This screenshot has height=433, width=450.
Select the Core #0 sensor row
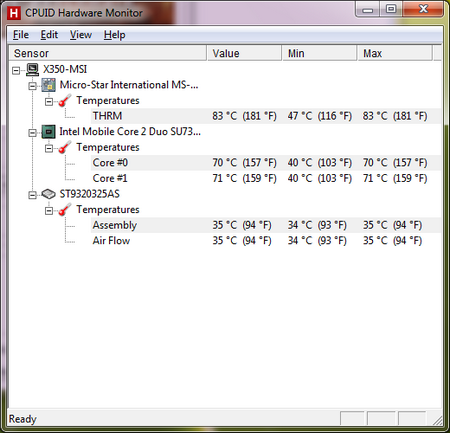[x=266, y=163]
